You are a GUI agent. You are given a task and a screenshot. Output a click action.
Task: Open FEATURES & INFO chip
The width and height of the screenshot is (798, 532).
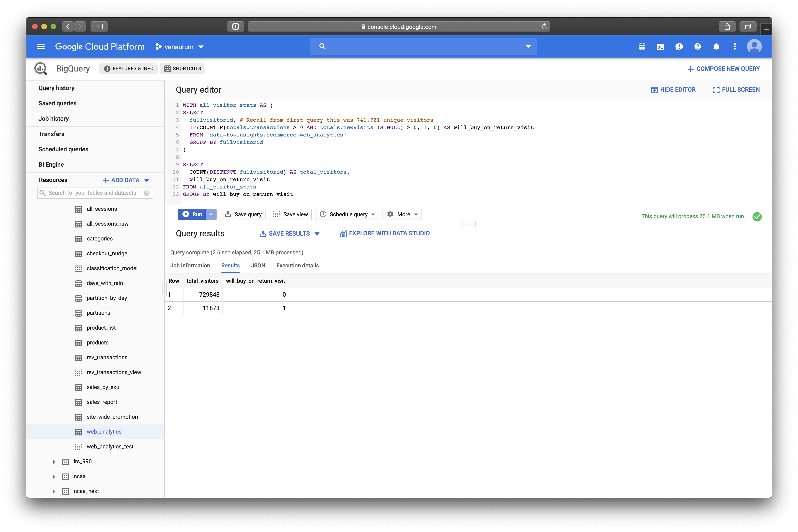129,68
